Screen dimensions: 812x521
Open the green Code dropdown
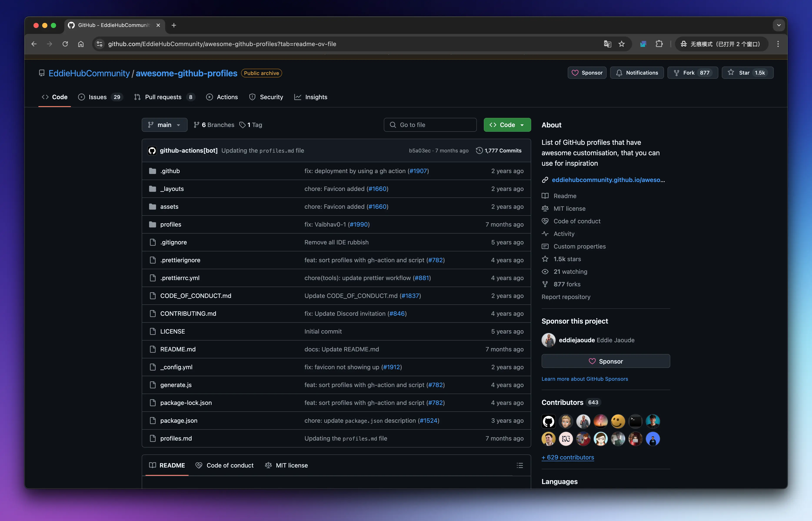[507, 125]
